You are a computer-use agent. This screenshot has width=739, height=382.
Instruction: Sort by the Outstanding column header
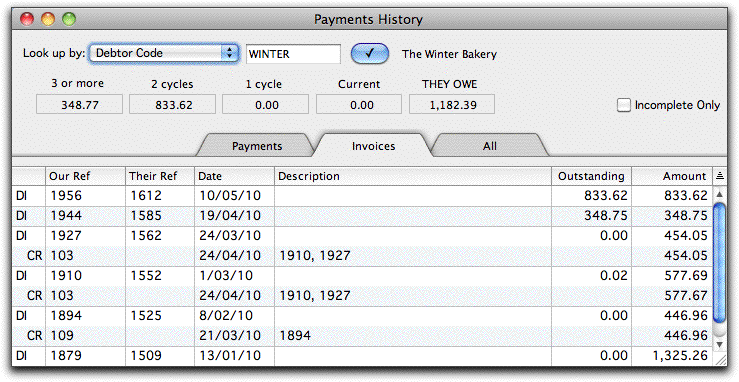591,176
